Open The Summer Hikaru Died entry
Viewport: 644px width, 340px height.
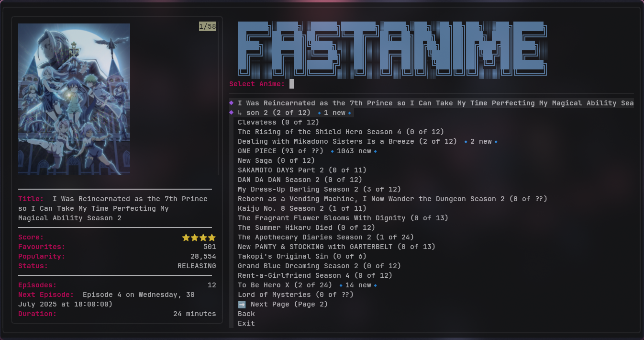tap(307, 228)
